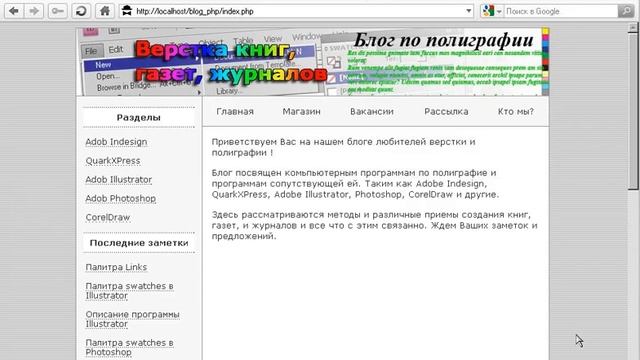640x360 pixels.
Task: Open the address bar history dropdown arrow
Action: click(x=469, y=11)
